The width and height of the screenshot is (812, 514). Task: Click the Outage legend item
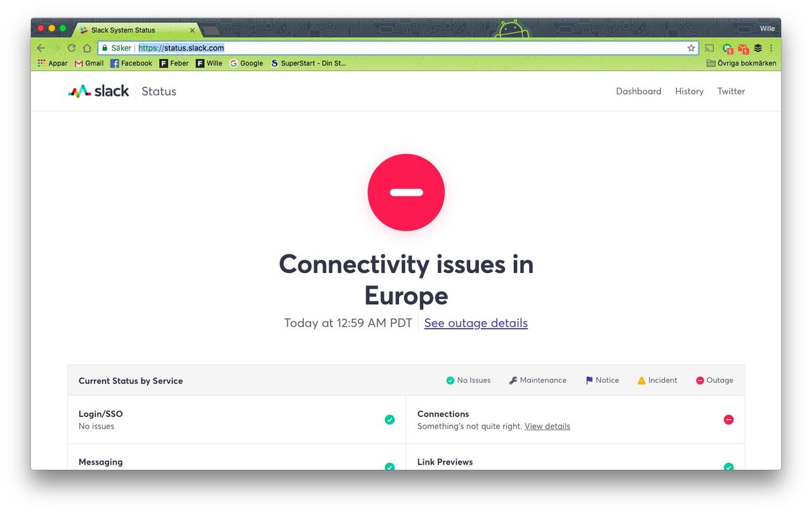[x=714, y=380]
